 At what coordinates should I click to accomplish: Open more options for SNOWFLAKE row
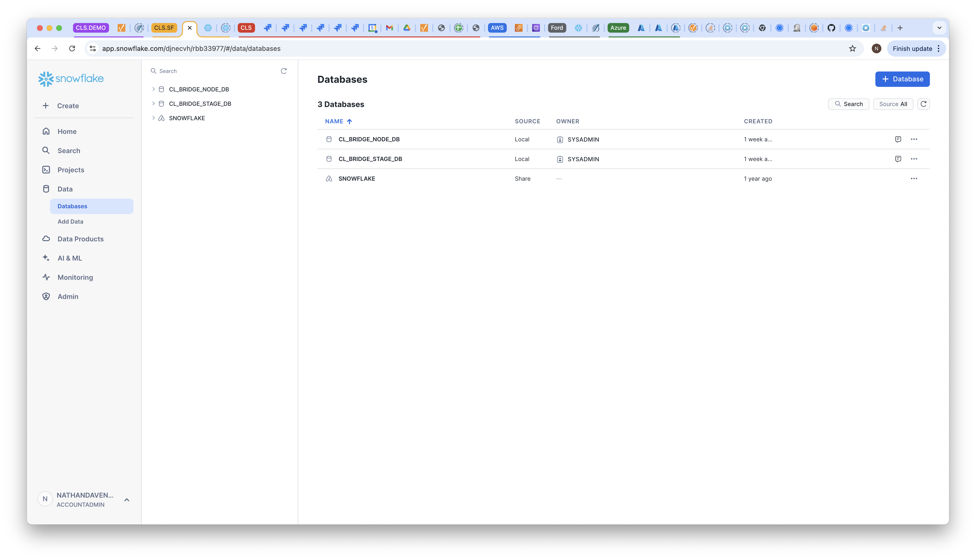tap(914, 179)
